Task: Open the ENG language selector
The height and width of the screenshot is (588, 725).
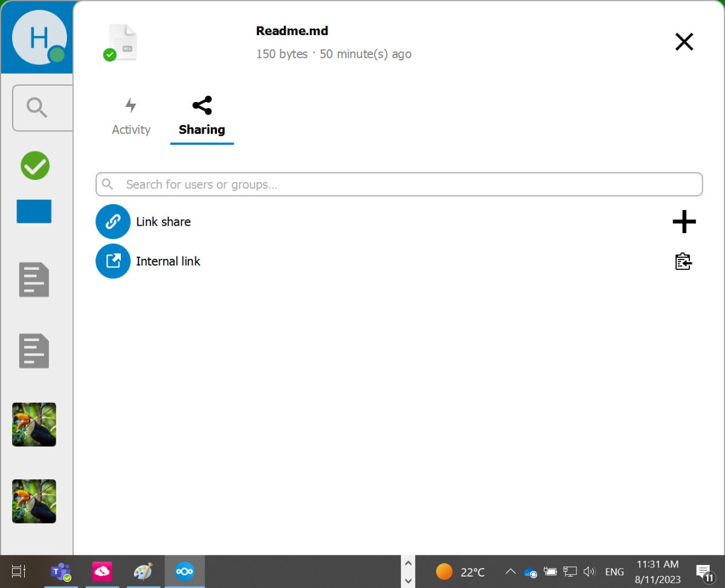Action: 614,572
